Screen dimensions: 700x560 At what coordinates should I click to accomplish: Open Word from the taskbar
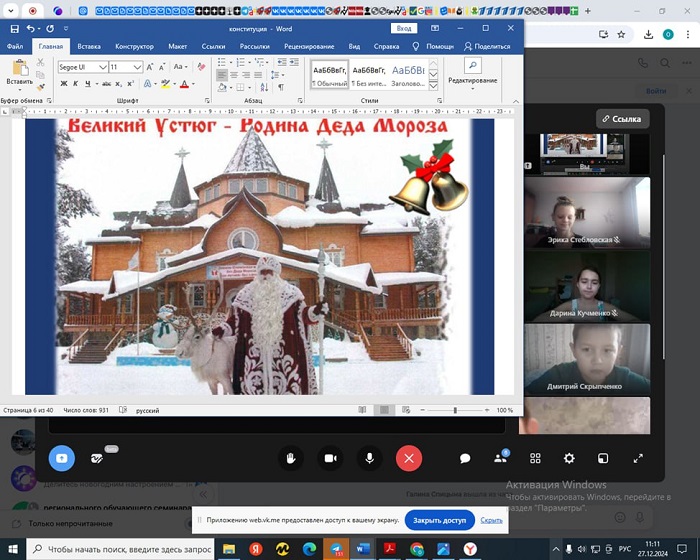click(x=362, y=549)
